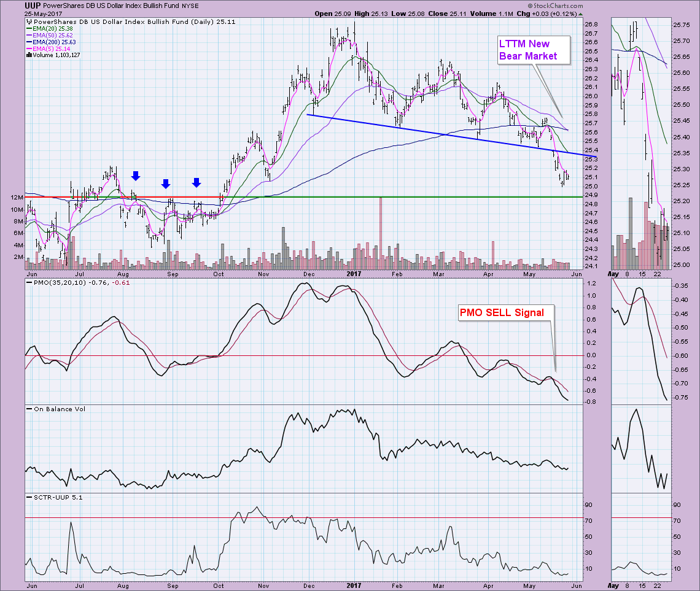Click the EMA(5) pink legend line marker
This screenshot has width=700, height=591.
tap(29, 48)
